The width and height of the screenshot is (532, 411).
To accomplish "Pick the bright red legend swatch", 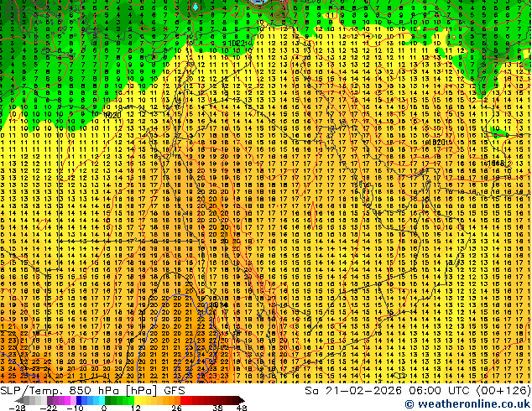I will coord(183,400).
